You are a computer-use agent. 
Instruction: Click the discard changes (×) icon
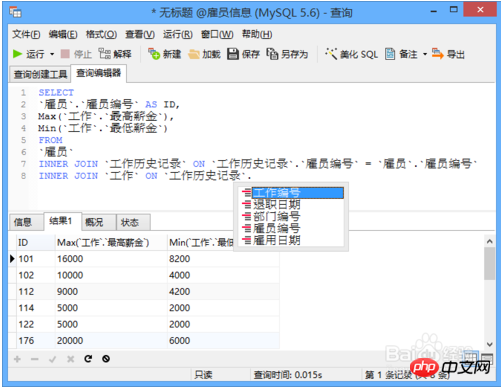point(70,359)
